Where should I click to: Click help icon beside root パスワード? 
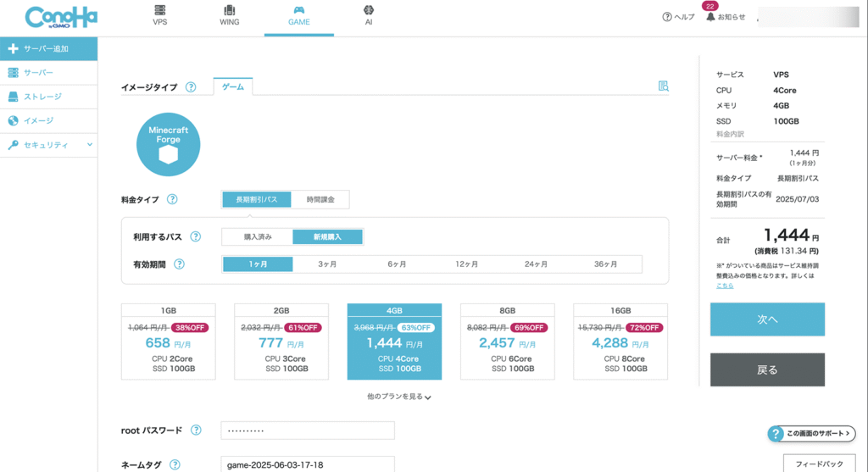tap(196, 430)
